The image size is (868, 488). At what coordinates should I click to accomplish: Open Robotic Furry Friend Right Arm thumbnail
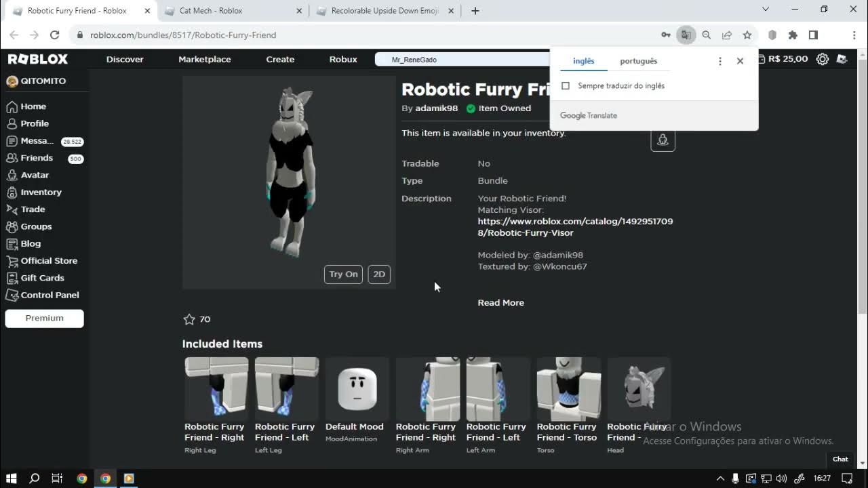coord(428,389)
